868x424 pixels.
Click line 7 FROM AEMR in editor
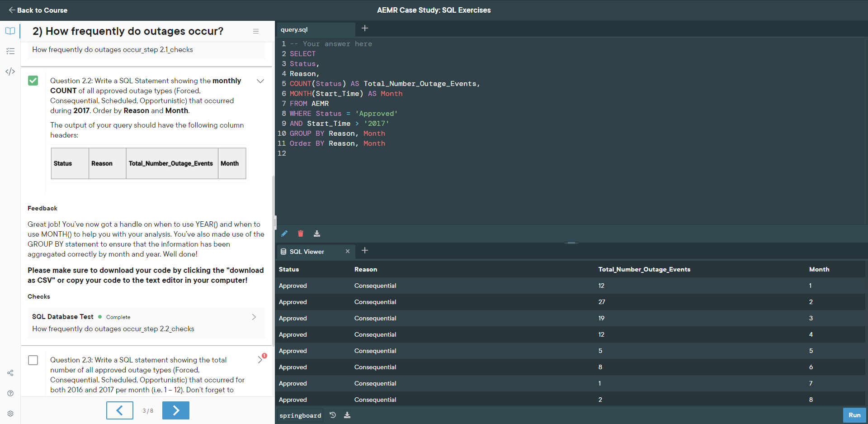pyautogui.click(x=309, y=104)
